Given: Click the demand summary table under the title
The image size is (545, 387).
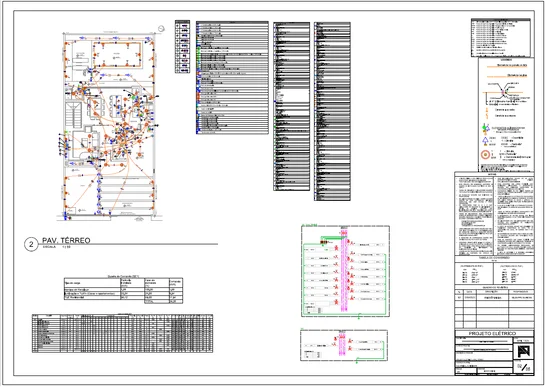Looking at the screenshot, I should (x=123, y=290).
